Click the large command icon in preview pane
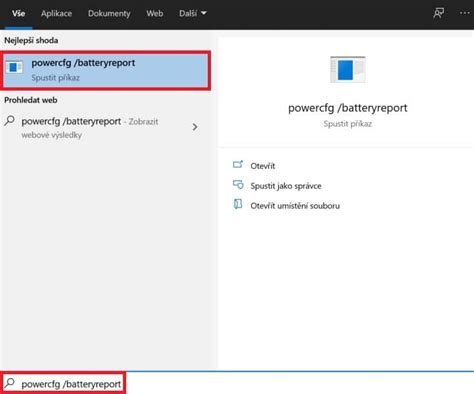Screen dimensions: 474x394 pyautogui.click(x=348, y=69)
